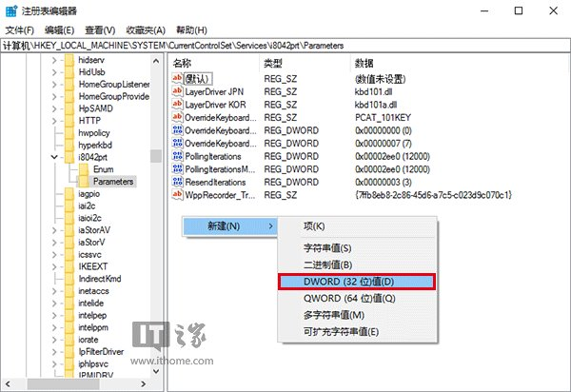Click the string icon beside LayerDriver JPN

[178, 91]
